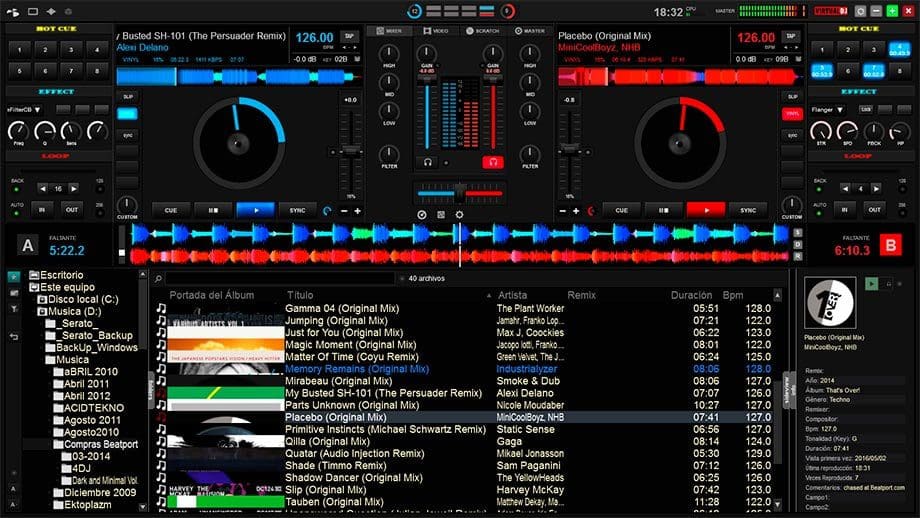Click SYNC button on right deck
This screenshot has height=518, width=920.
click(748, 210)
